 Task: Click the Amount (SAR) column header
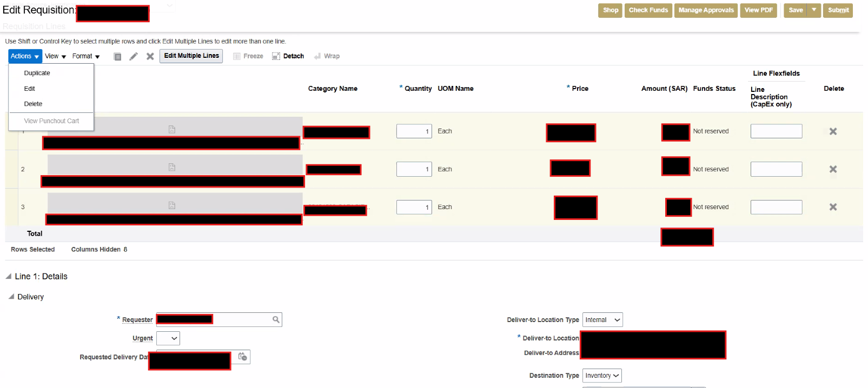(664, 89)
